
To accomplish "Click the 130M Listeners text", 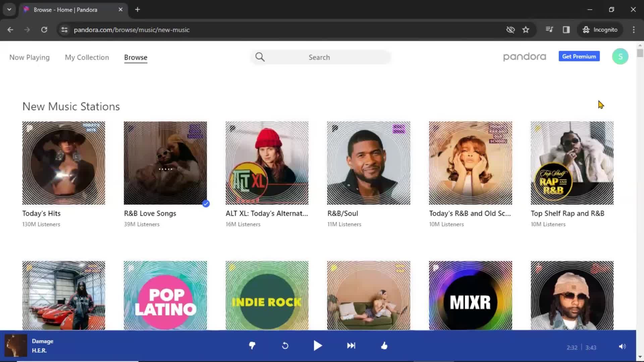I will pos(41,224).
